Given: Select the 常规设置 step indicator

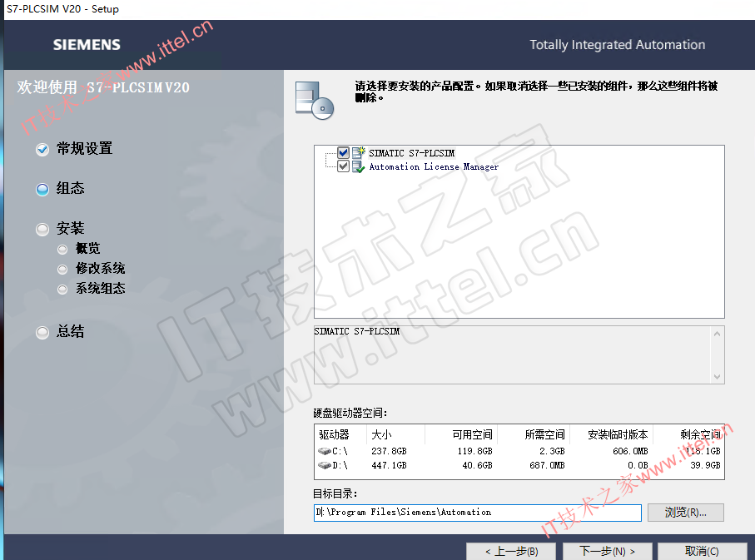Looking at the screenshot, I should (42, 149).
